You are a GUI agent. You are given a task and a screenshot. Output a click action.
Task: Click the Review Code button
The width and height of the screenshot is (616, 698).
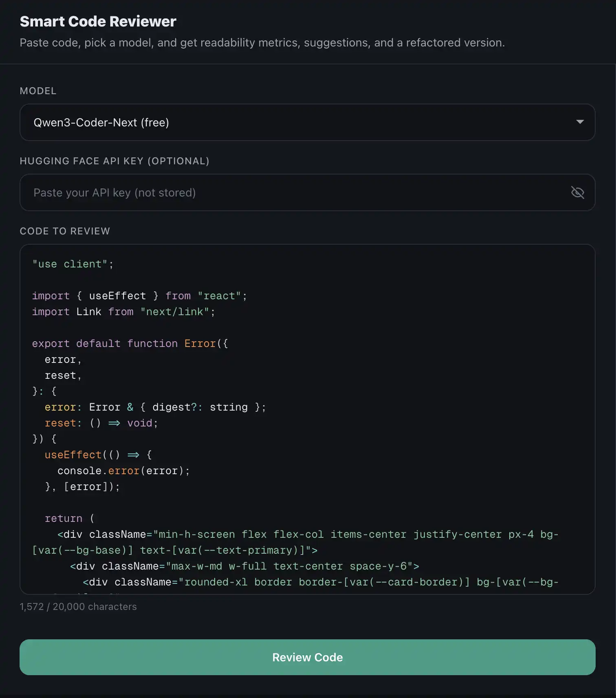(308, 657)
